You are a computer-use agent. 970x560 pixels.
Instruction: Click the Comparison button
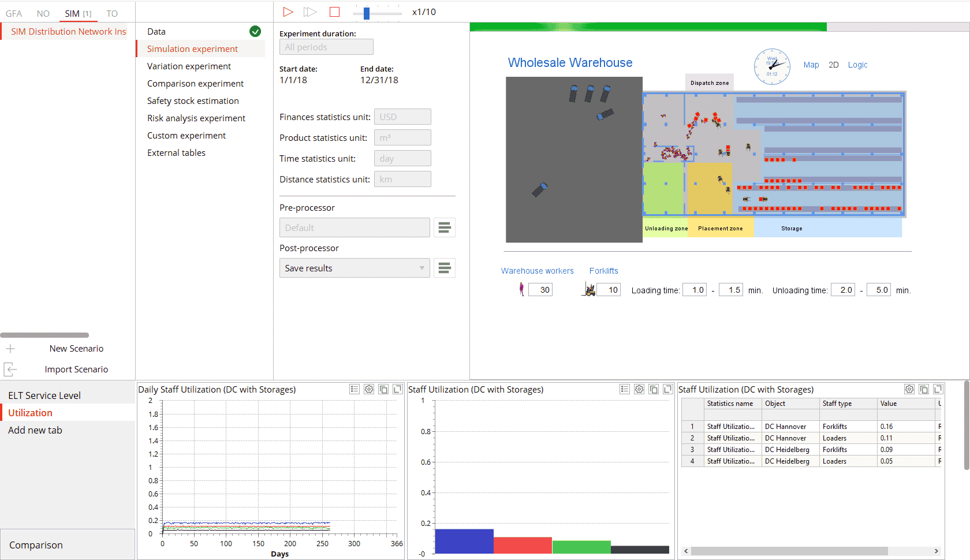tap(36, 545)
